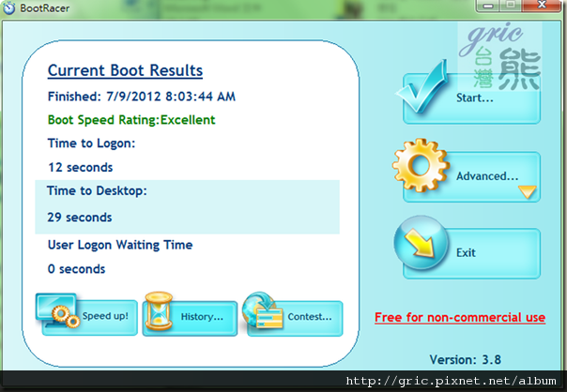567x392 pixels.
Task: Click the Speed up! button text
Action: point(105,316)
